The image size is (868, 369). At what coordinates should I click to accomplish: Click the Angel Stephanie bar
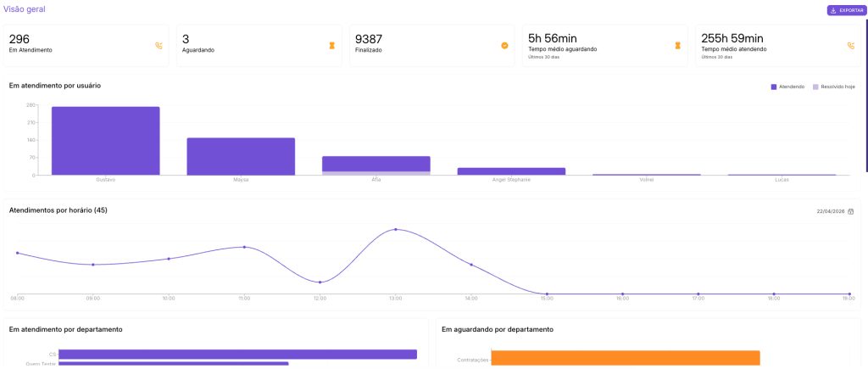point(511,171)
